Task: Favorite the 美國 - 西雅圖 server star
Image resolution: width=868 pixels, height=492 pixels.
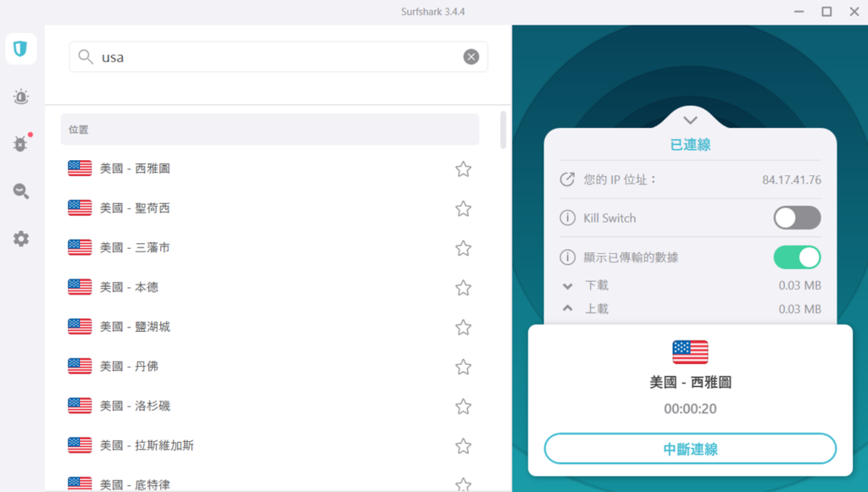Action: 464,169
